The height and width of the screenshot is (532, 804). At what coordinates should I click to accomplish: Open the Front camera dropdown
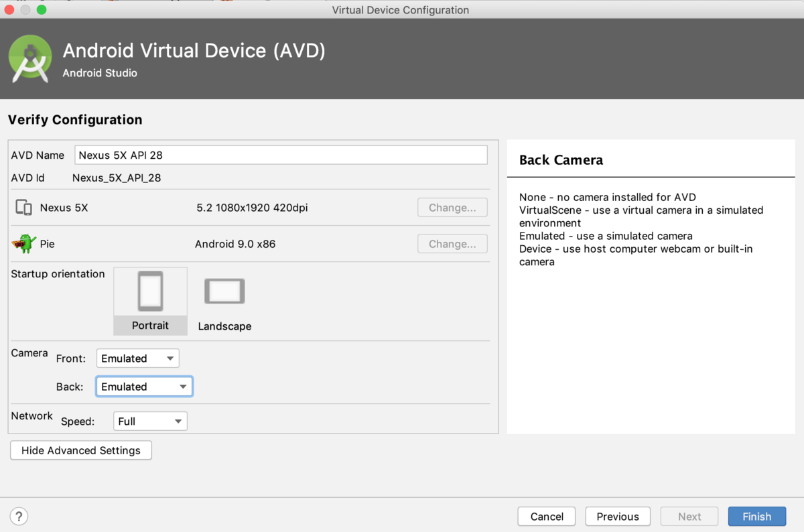point(137,358)
